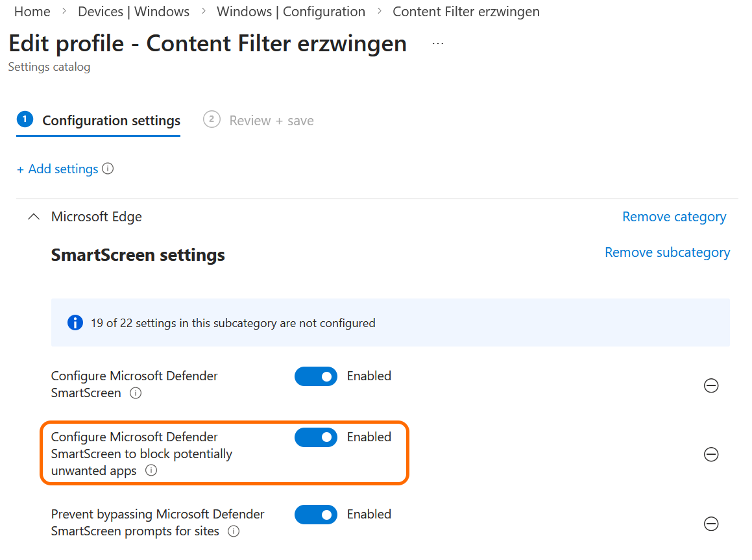Open Windows | Configuration breadcrumb link

coord(291,12)
